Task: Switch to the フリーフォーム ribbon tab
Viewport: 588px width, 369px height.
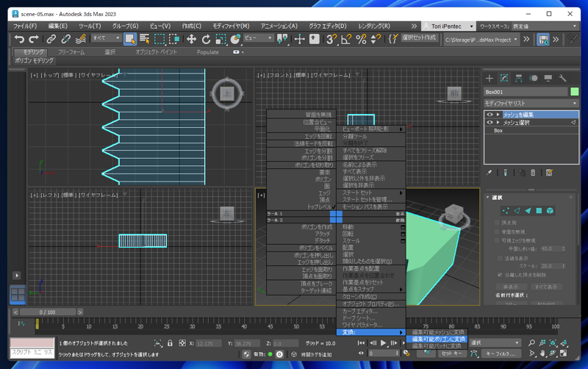Action: [71, 52]
